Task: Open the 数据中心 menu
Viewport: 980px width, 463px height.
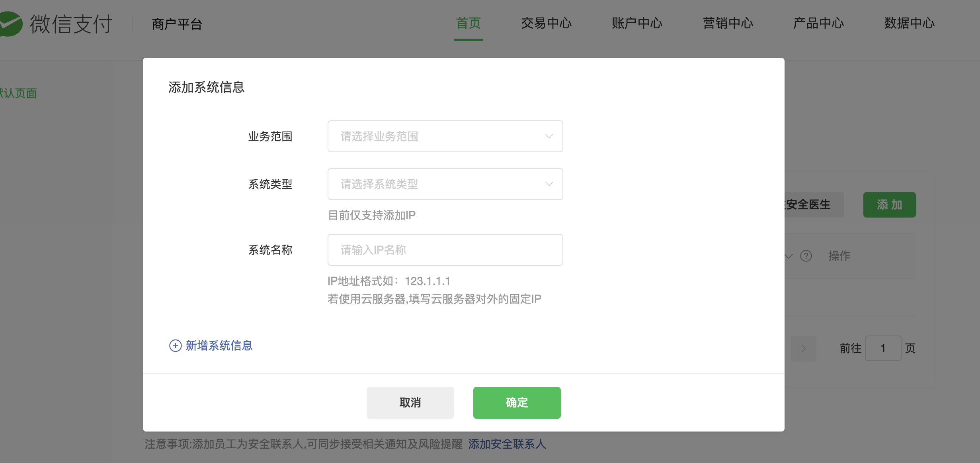Action: (x=909, y=24)
